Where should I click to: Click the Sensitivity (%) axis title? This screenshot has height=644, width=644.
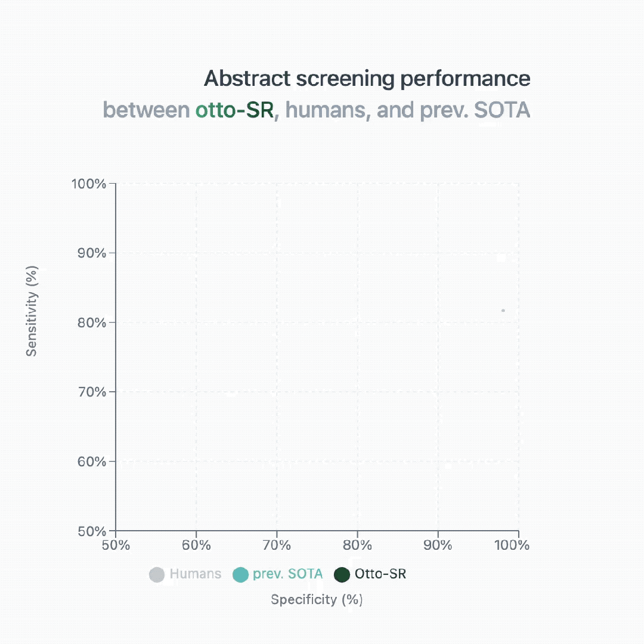32,311
